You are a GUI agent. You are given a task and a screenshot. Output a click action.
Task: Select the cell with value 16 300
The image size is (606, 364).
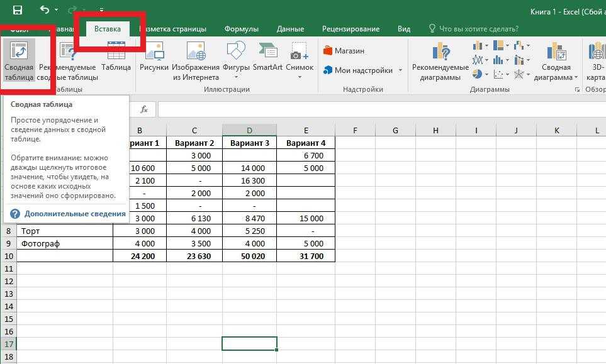tap(250, 180)
